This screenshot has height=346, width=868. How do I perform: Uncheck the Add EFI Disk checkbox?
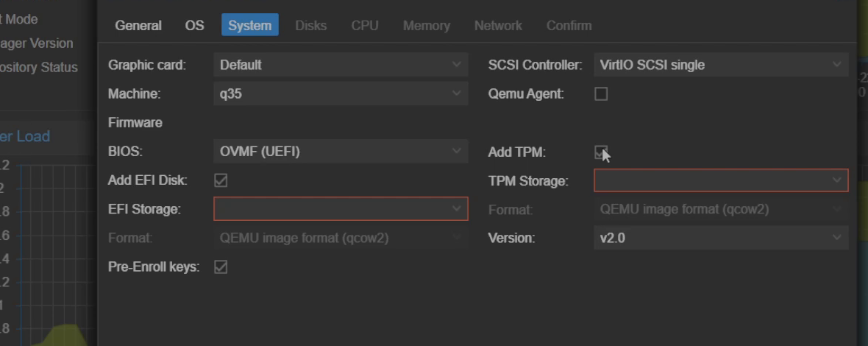coord(221,180)
